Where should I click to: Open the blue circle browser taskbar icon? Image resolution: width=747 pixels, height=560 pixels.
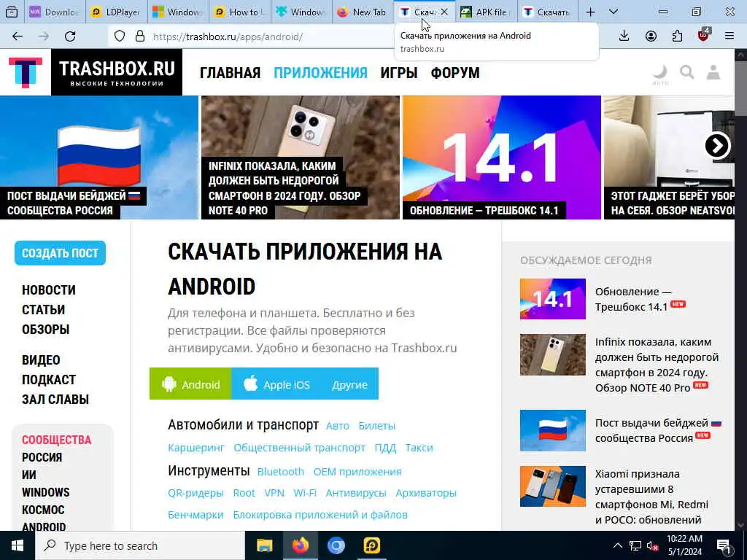coord(336,545)
